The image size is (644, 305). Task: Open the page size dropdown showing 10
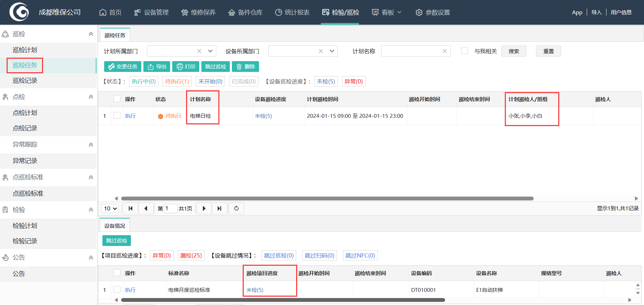point(110,208)
